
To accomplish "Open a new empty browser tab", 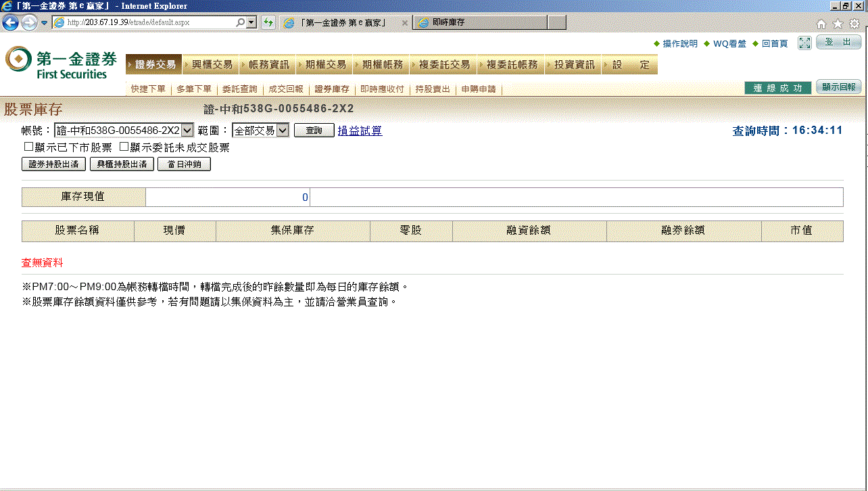I will coord(556,23).
